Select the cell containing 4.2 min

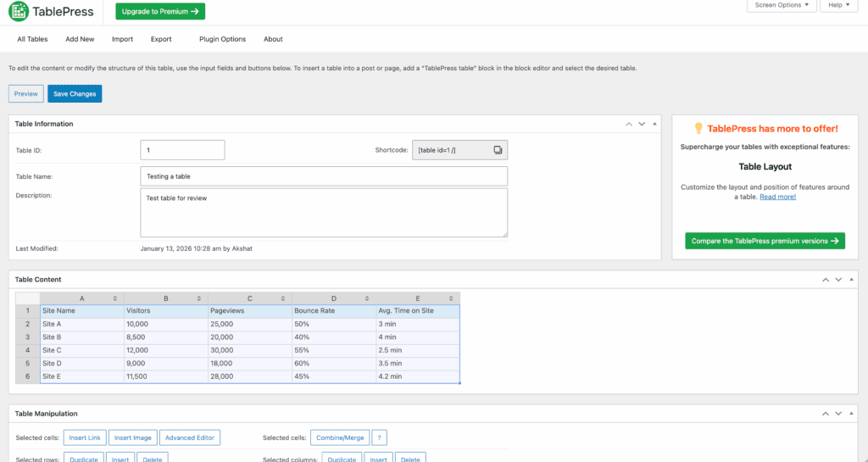418,376
